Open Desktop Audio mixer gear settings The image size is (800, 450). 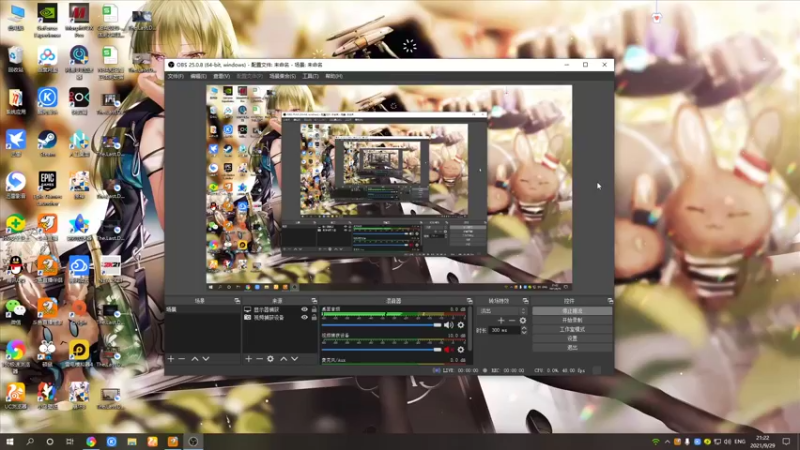point(461,325)
